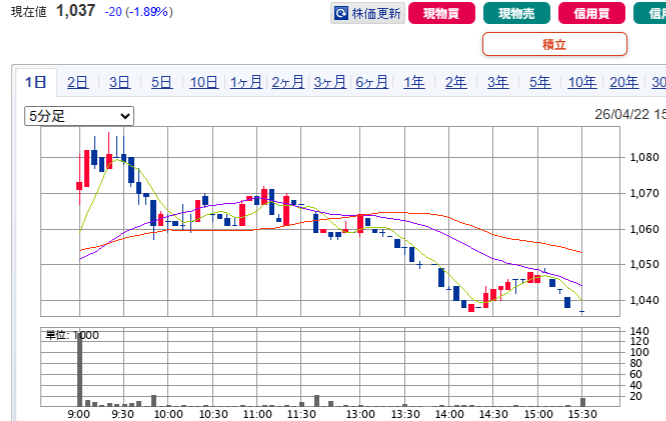
Task: Click the large 9:00 opening volume bar
Action: (79, 370)
